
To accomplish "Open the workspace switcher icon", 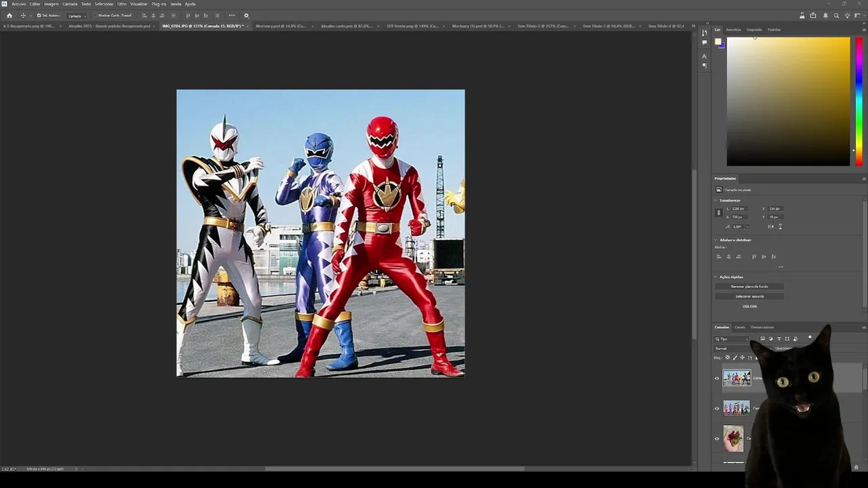I will 857,16.
